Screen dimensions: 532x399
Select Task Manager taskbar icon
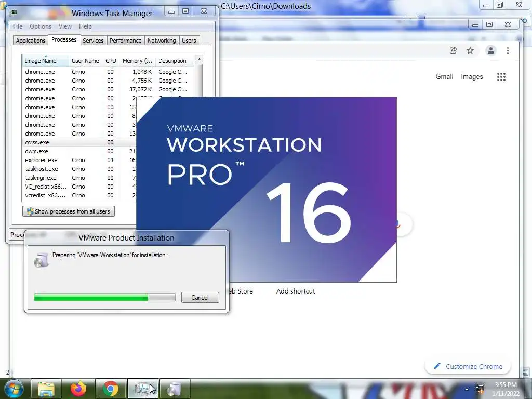coord(143,389)
